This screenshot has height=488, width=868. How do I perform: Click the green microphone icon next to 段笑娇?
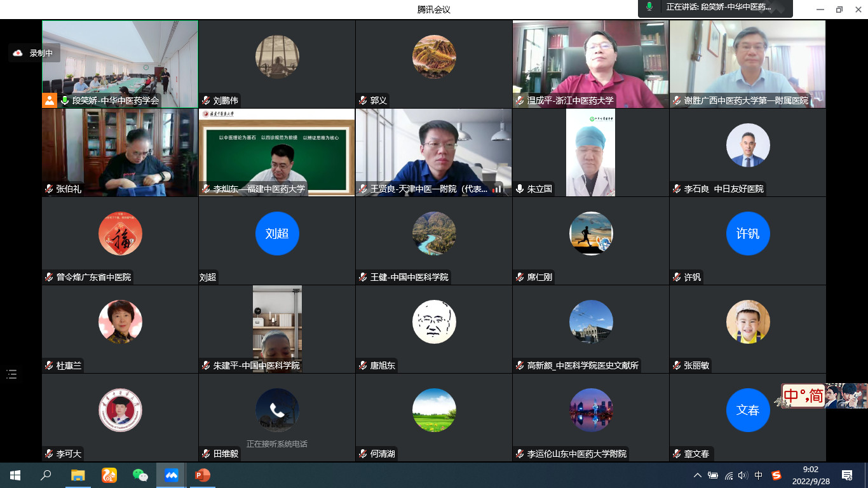(65, 100)
